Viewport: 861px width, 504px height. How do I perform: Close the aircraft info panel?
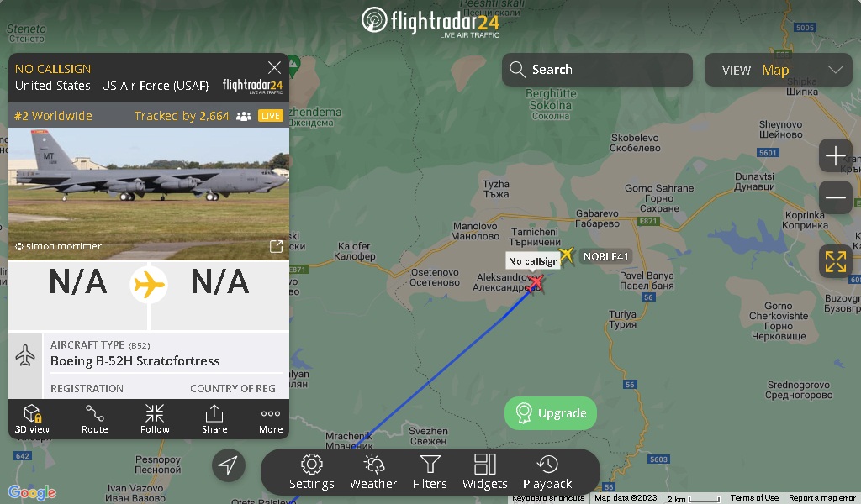[274, 67]
